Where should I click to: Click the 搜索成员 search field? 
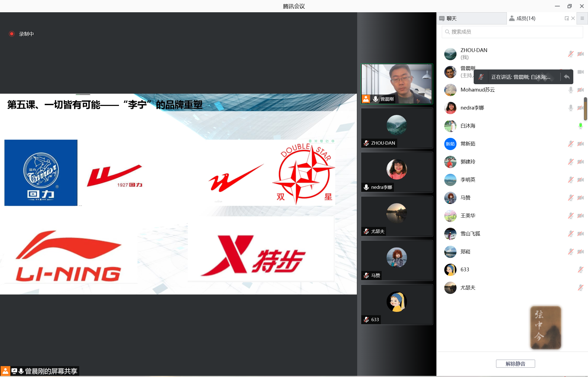pyautogui.click(x=512, y=32)
